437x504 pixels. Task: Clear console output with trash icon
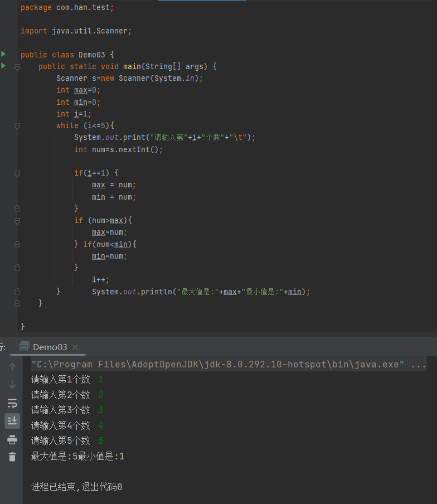point(12,457)
